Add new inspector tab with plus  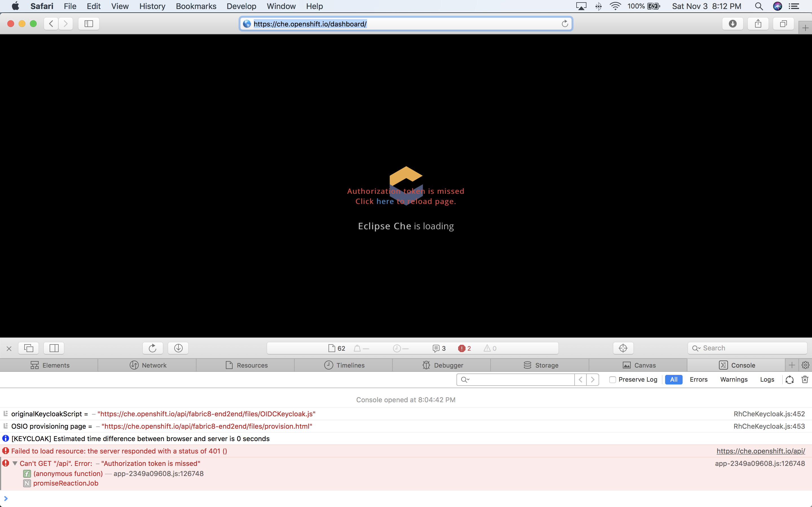tap(792, 365)
